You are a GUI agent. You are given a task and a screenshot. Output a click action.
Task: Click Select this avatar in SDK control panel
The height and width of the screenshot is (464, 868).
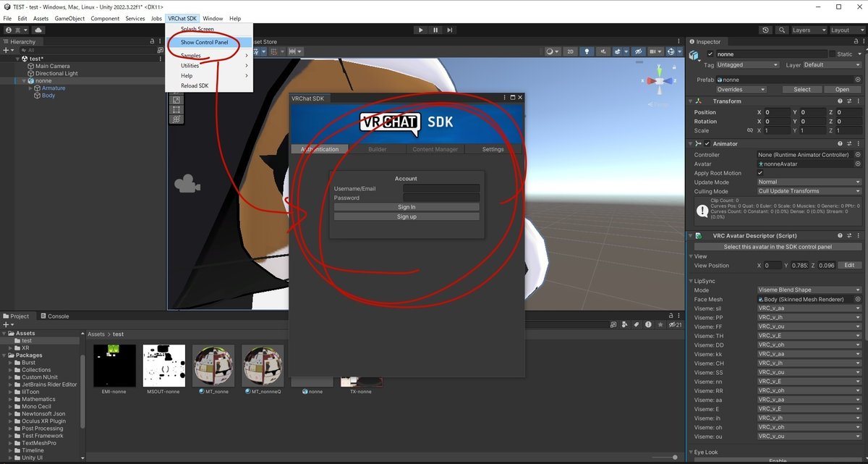click(777, 247)
